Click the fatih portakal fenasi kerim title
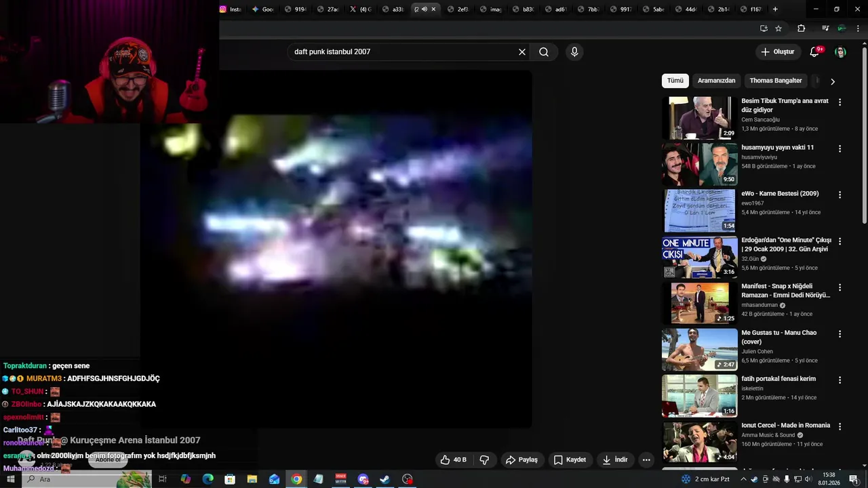This screenshot has width=868, height=488. pos(778,379)
